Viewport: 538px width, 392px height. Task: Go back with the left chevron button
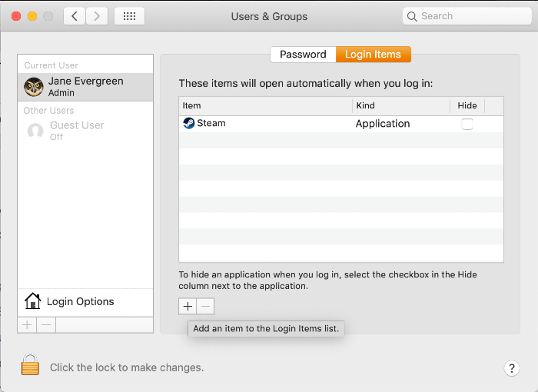pyautogui.click(x=75, y=16)
